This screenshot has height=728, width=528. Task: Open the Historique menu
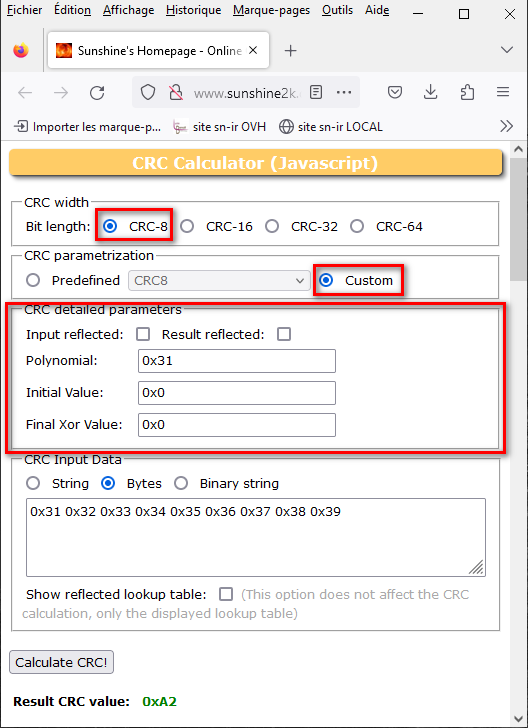(194, 10)
